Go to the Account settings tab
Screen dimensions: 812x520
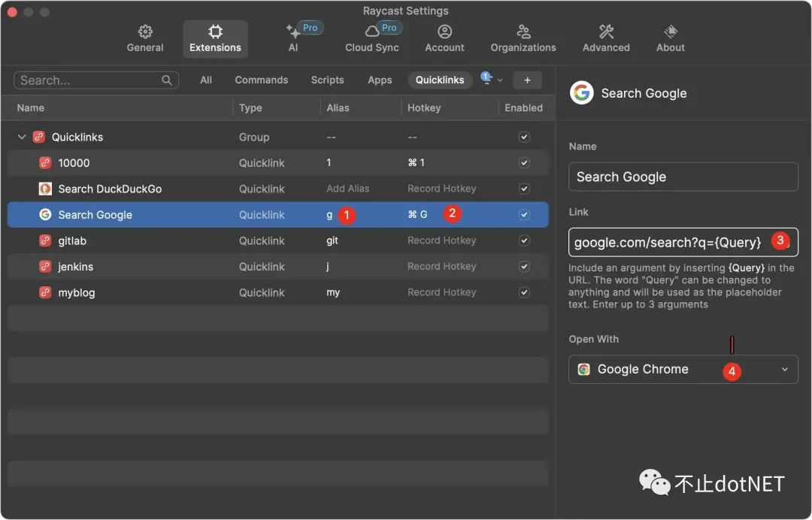[x=444, y=39]
